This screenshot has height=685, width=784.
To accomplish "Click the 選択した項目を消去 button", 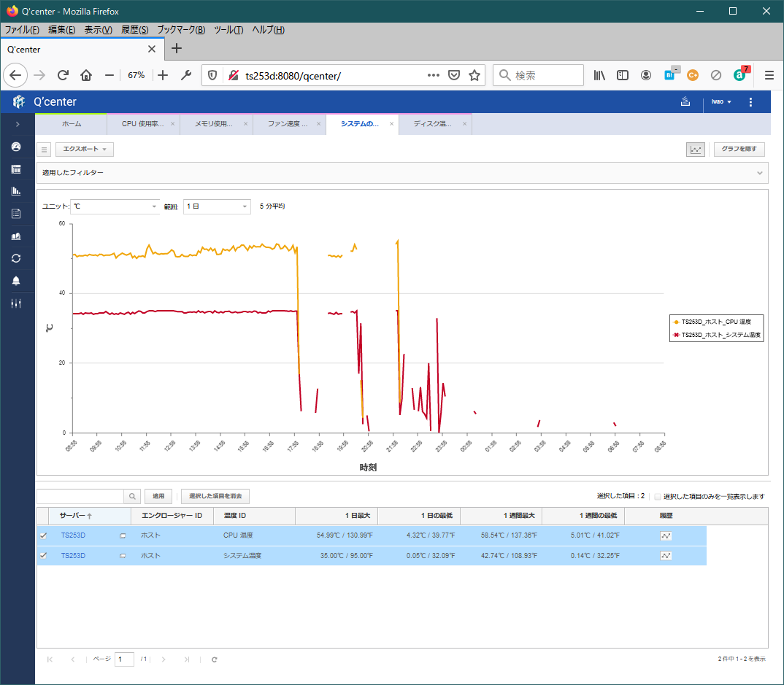I will [215, 496].
